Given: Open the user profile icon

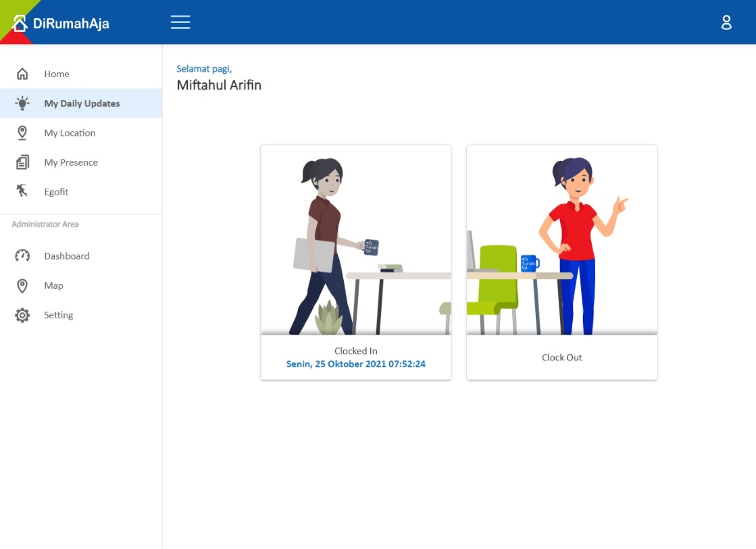Looking at the screenshot, I should pyautogui.click(x=726, y=22).
